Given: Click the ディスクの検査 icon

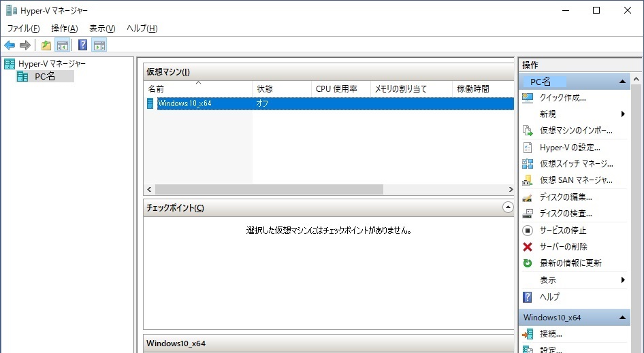Looking at the screenshot, I should coord(528,214).
